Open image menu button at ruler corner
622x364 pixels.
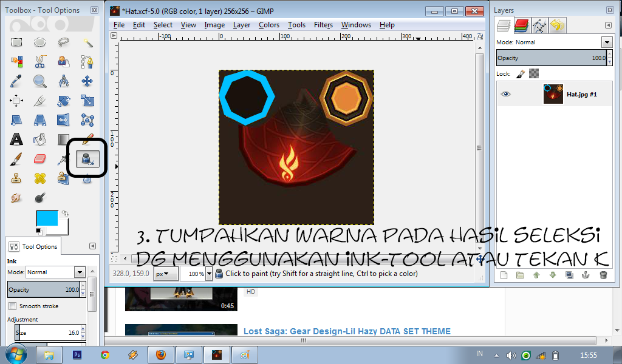pos(114,36)
